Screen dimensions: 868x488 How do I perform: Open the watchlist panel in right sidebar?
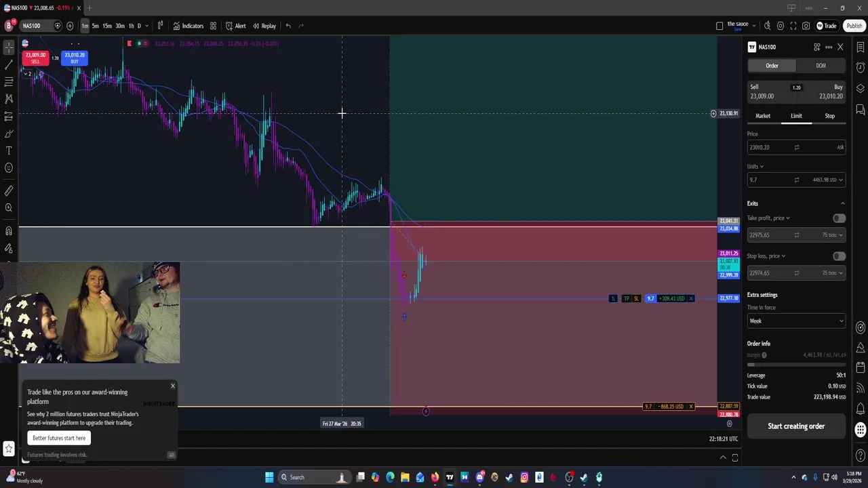tap(861, 47)
